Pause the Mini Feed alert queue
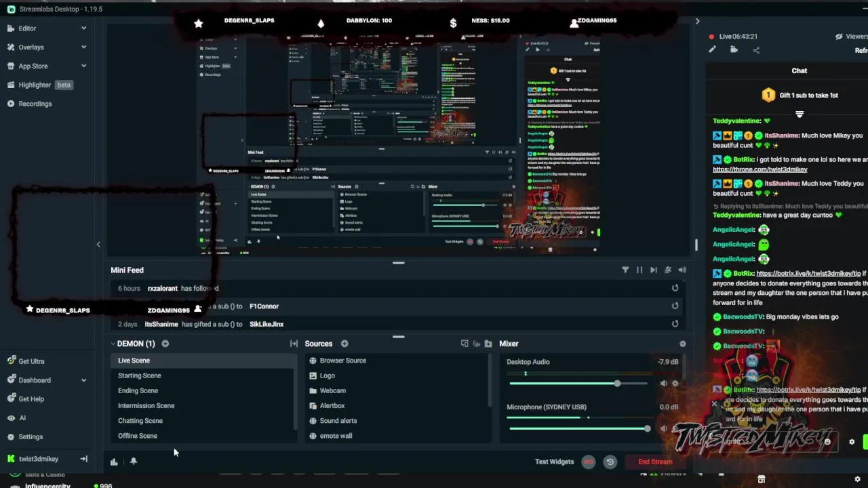The height and width of the screenshot is (488, 868). click(639, 270)
